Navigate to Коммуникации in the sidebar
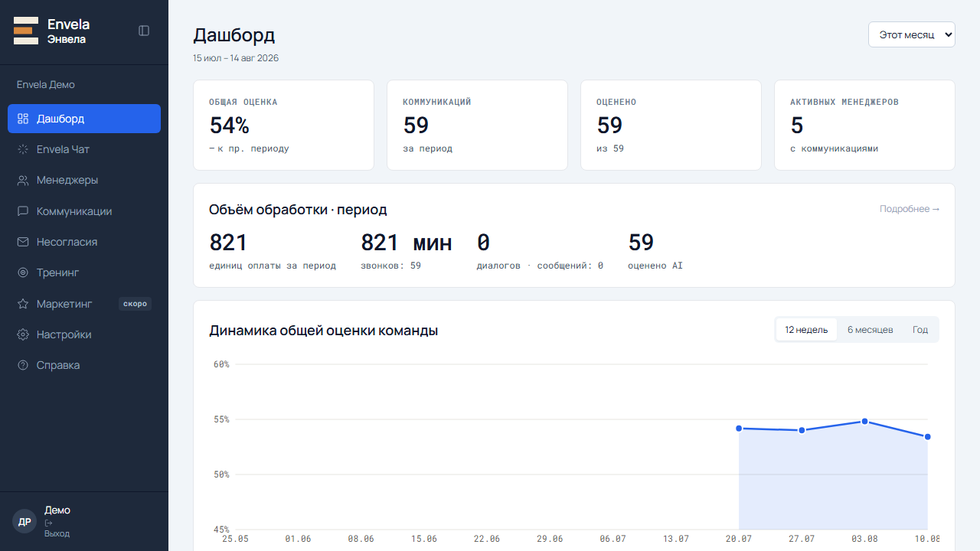980x551 pixels. point(84,211)
